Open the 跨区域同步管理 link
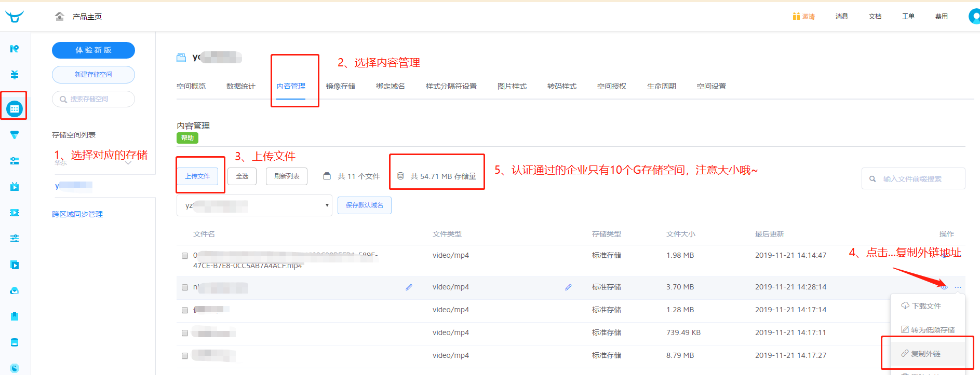This screenshot has width=980, height=375. (77, 214)
